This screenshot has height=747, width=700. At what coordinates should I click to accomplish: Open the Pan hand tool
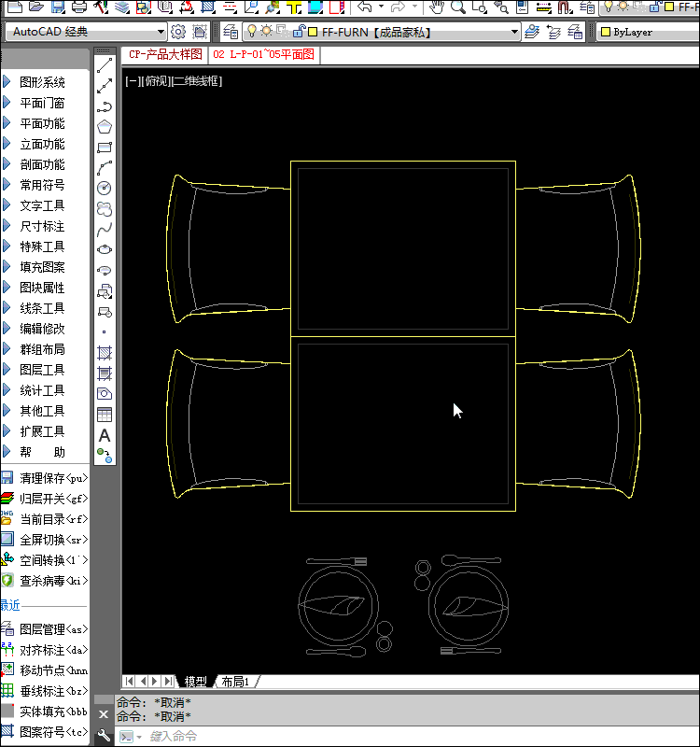coord(436,7)
